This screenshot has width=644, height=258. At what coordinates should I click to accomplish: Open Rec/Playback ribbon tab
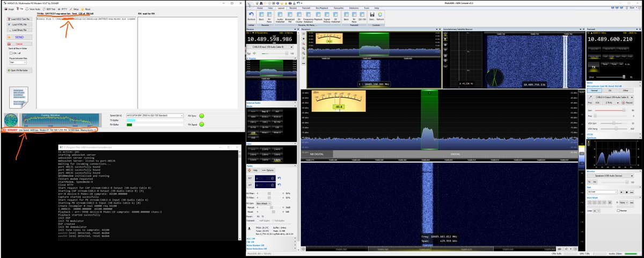pyautogui.click(x=322, y=8)
